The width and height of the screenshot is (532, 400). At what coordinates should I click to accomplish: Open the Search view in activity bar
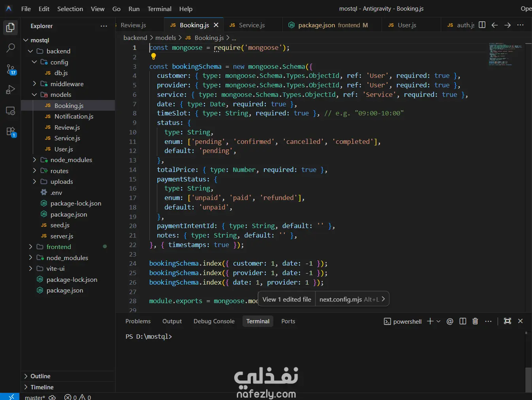[11, 48]
